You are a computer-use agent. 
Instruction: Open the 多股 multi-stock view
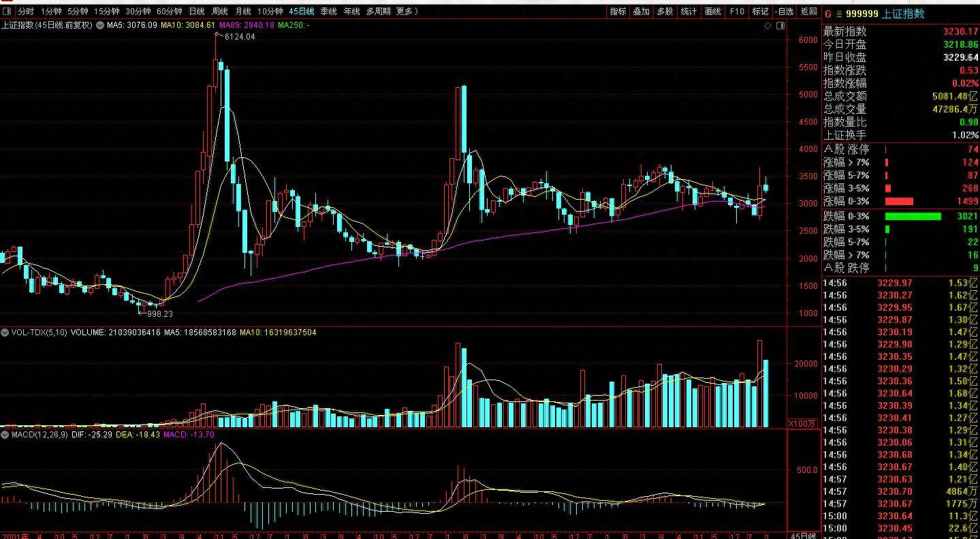pyautogui.click(x=665, y=12)
